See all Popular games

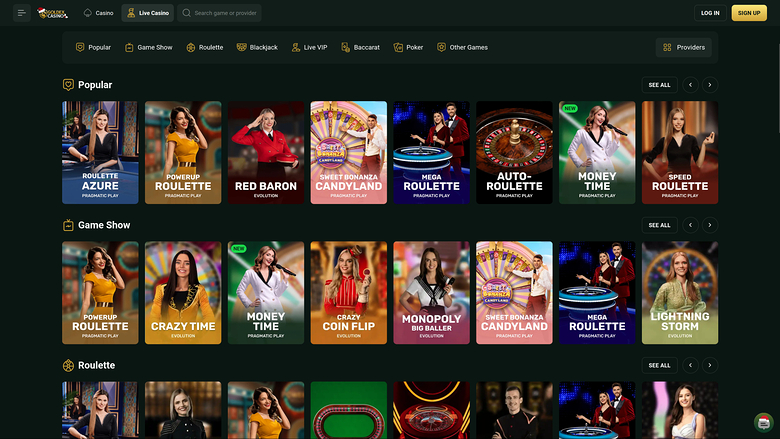660,85
